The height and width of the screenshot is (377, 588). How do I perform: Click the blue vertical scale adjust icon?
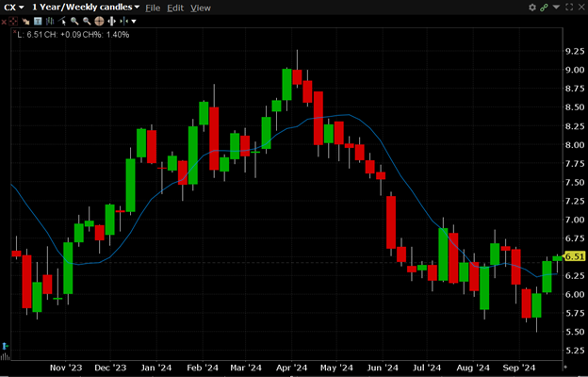coord(5,346)
